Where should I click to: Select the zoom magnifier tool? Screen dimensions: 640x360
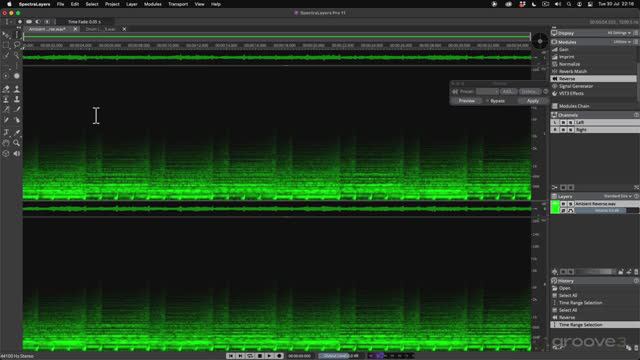click(x=17, y=143)
